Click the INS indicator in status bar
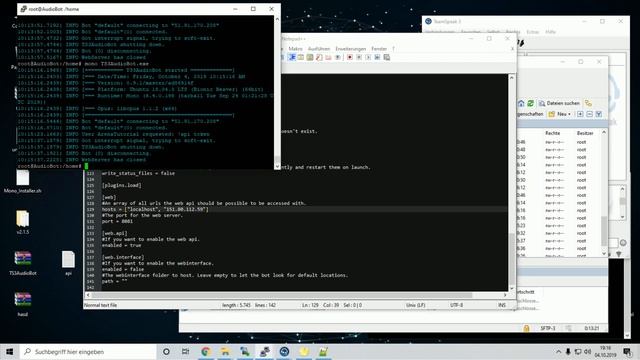 [x=502, y=305]
